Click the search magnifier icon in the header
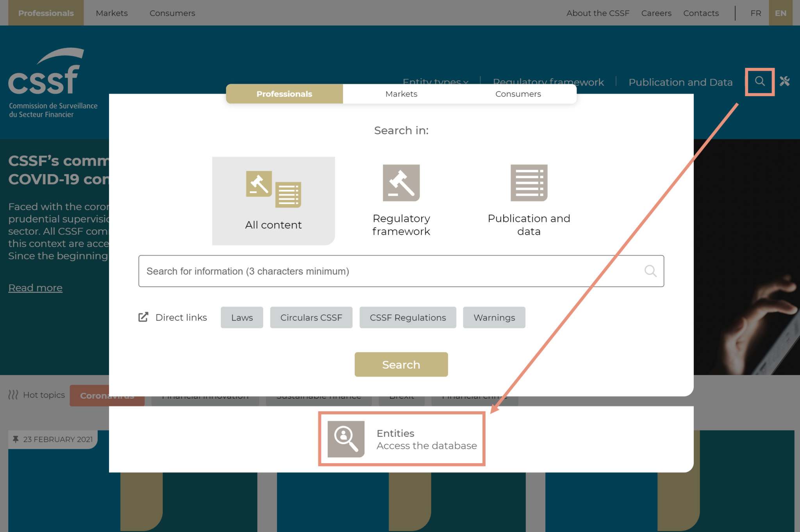The height and width of the screenshot is (532, 800). (x=759, y=82)
